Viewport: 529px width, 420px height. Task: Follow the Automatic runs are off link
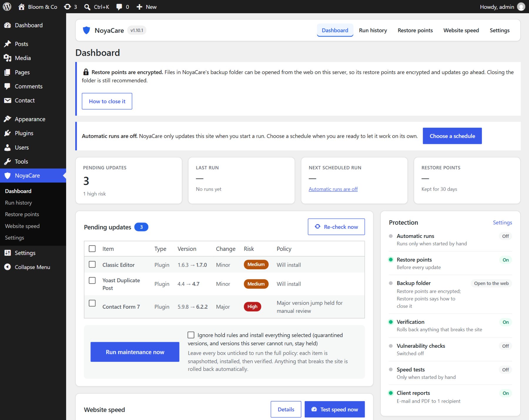click(x=333, y=189)
